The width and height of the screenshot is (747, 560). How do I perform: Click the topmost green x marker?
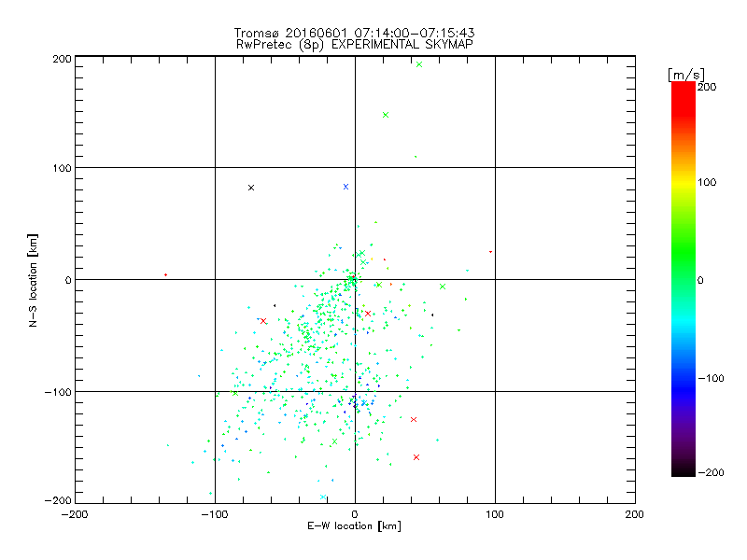pos(419,64)
